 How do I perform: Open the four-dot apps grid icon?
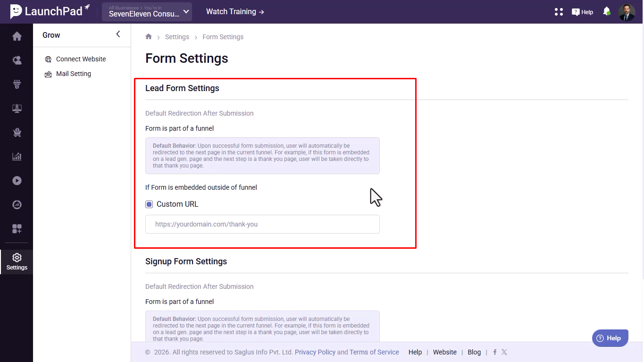(x=559, y=12)
